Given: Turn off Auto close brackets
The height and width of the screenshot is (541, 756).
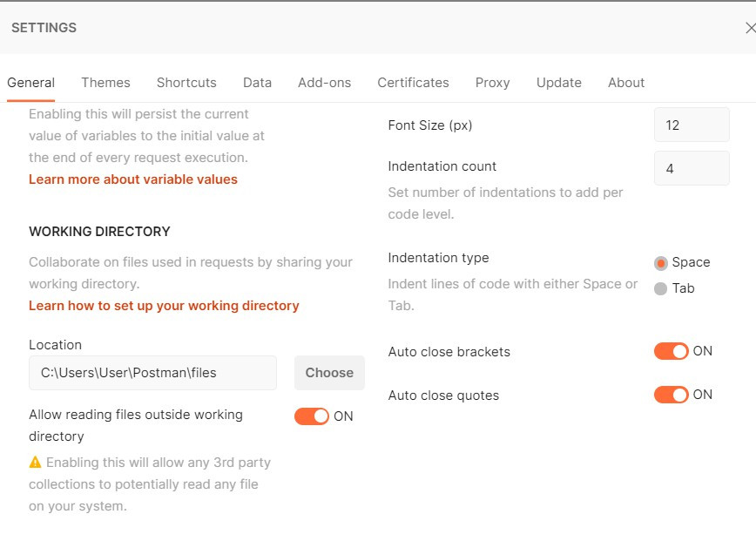Looking at the screenshot, I should 671,351.
